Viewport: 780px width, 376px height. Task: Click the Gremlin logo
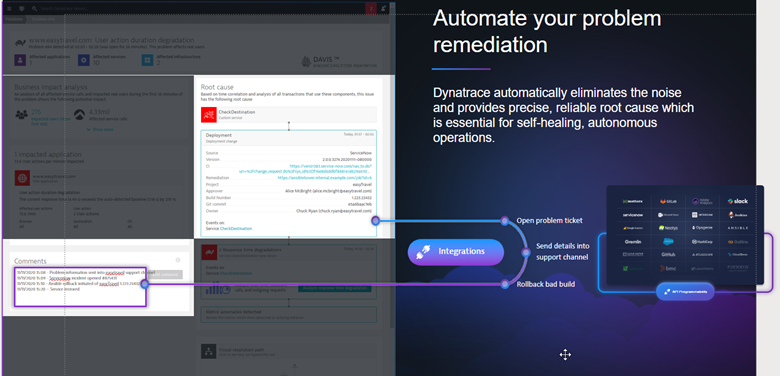point(633,242)
